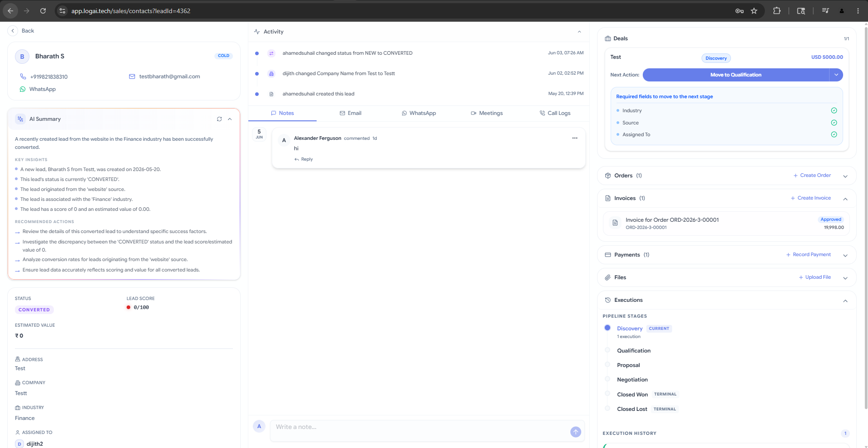The image size is (868, 448).
Task: Open comment options three-dot menu
Action: pos(575,138)
